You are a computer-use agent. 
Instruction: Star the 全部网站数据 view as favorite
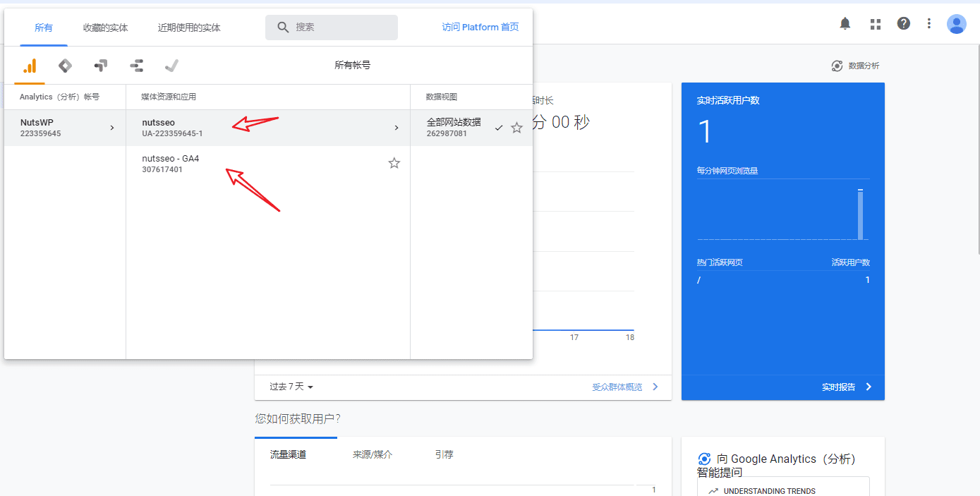(x=516, y=128)
